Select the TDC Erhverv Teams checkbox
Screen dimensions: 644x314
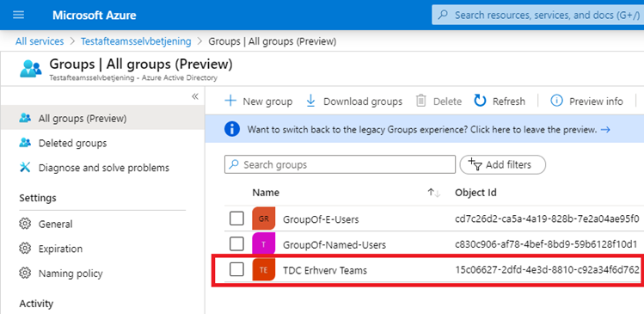coord(236,269)
